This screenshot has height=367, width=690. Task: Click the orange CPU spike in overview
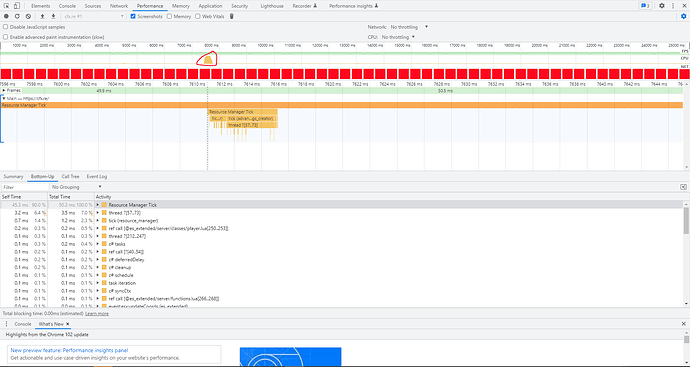point(208,59)
